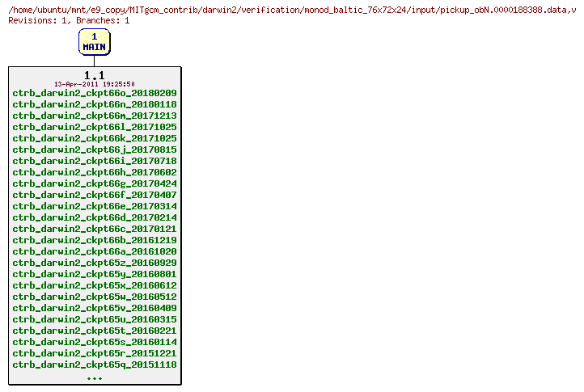584x392 pixels.
Task: Select tag ctrb_darwin2_ckpt66m_20171213
Action: tap(95, 116)
